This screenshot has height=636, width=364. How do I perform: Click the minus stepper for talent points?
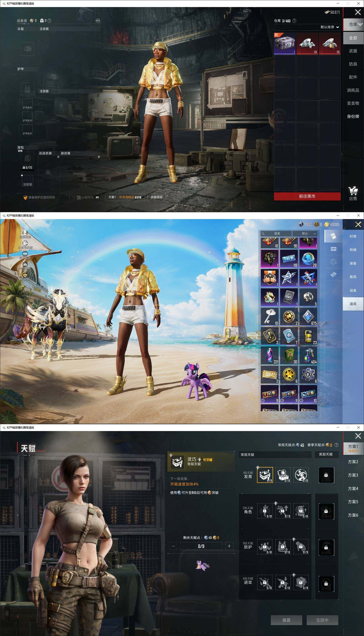point(173,546)
